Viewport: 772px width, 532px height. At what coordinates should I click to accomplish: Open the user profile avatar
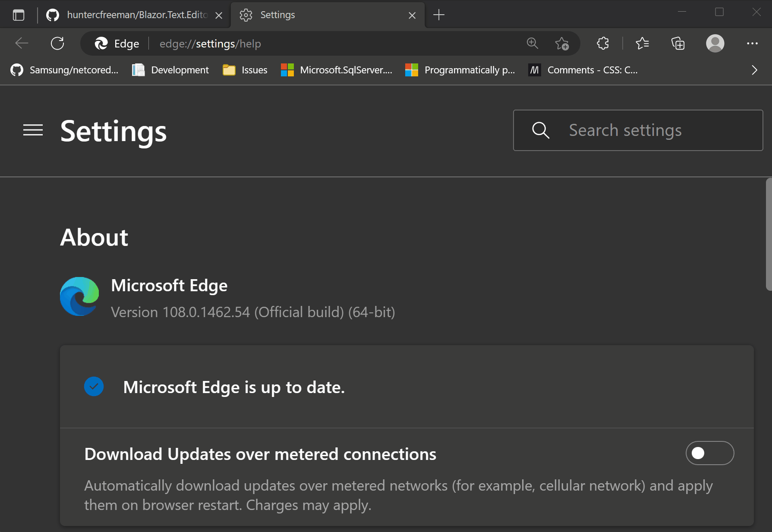click(x=715, y=43)
